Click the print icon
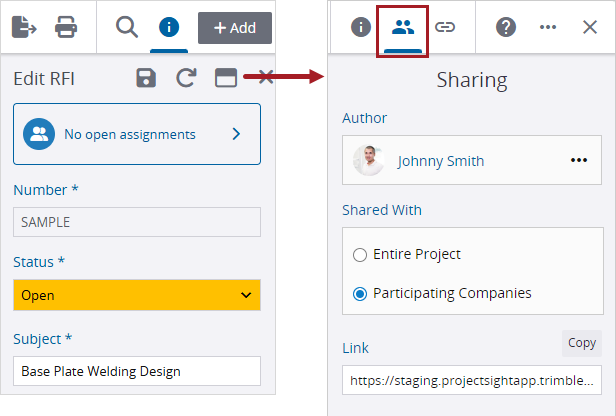This screenshot has height=416, width=616. pyautogui.click(x=67, y=27)
